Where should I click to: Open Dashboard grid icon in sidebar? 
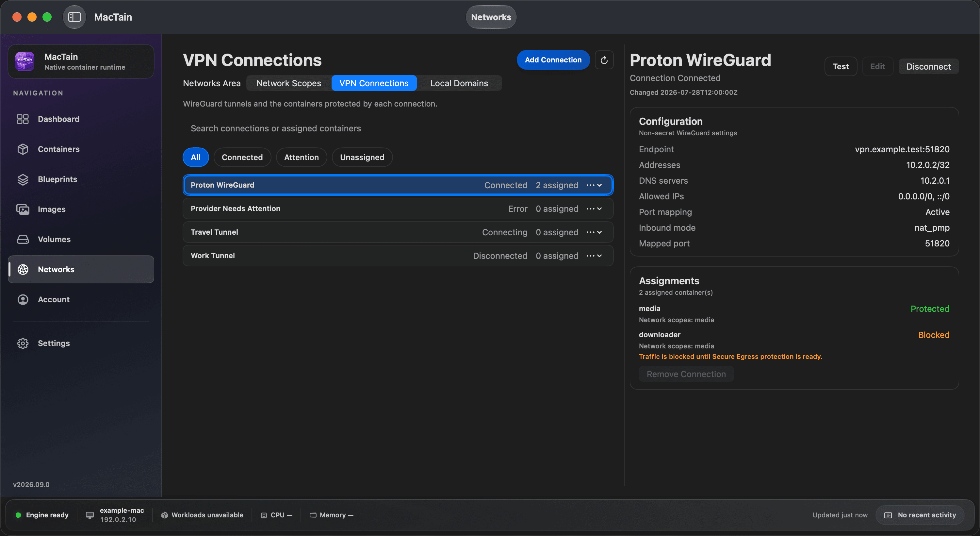[23, 119]
